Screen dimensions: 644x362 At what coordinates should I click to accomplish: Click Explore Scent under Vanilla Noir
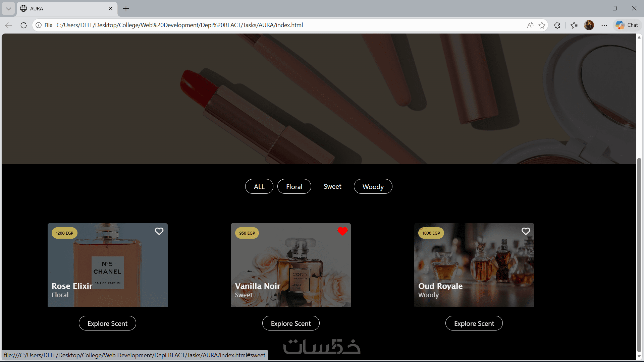pyautogui.click(x=291, y=323)
